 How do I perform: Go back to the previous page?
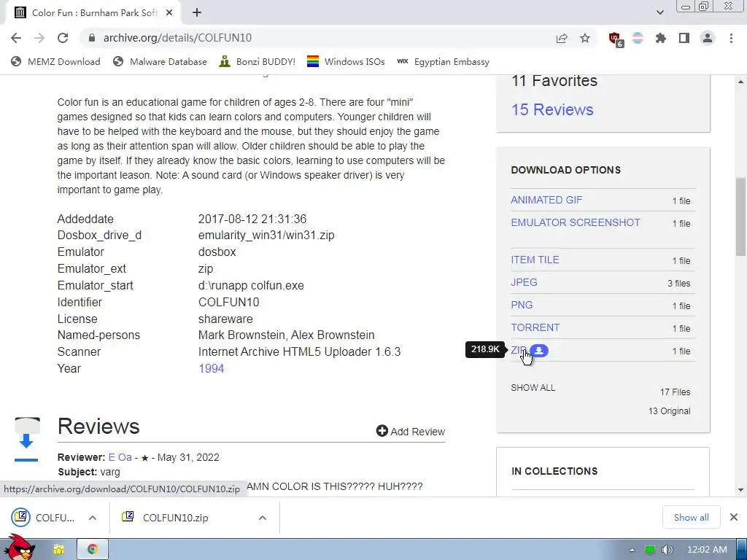16,38
